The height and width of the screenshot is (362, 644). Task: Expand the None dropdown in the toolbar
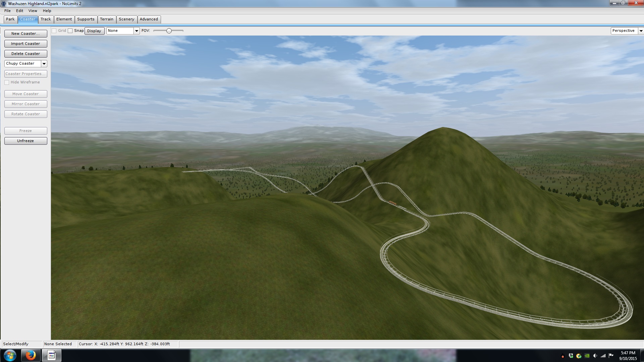click(x=136, y=31)
